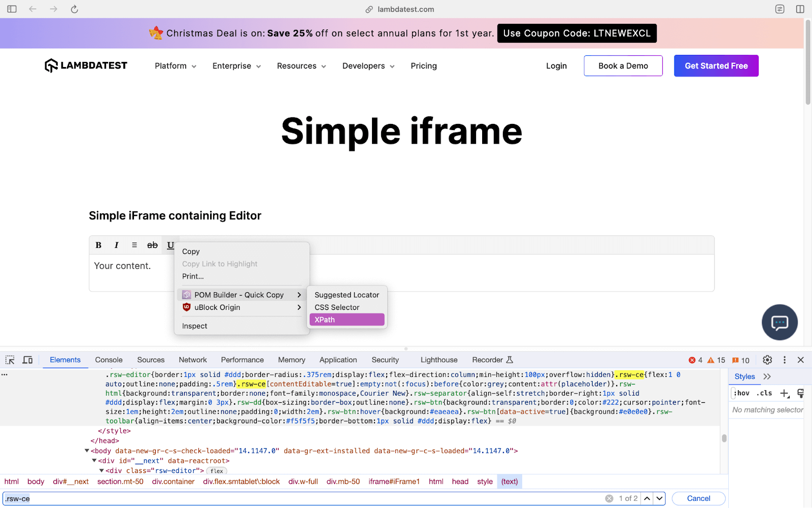Switch to the Console tab
The height and width of the screenshot is (508, 812).
[108, 360]
